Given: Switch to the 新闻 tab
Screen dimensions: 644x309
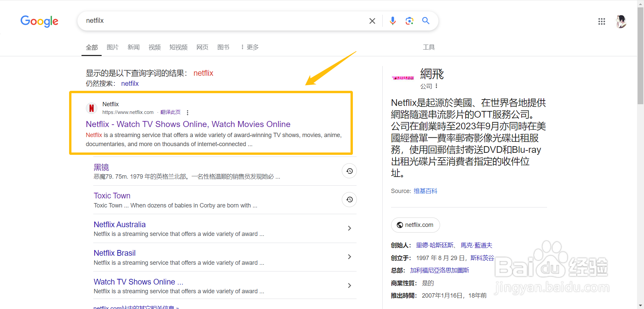Looking at the screenshot, I should coord(133,47).
